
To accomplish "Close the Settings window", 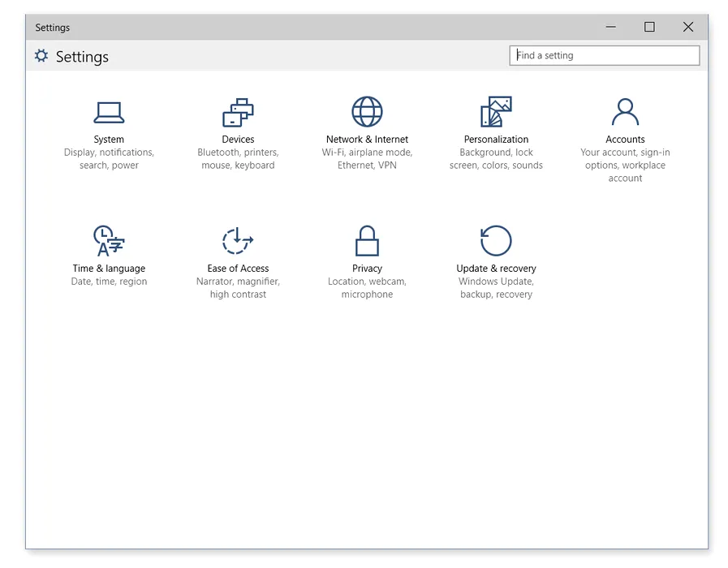I will (x=688, y=27).
